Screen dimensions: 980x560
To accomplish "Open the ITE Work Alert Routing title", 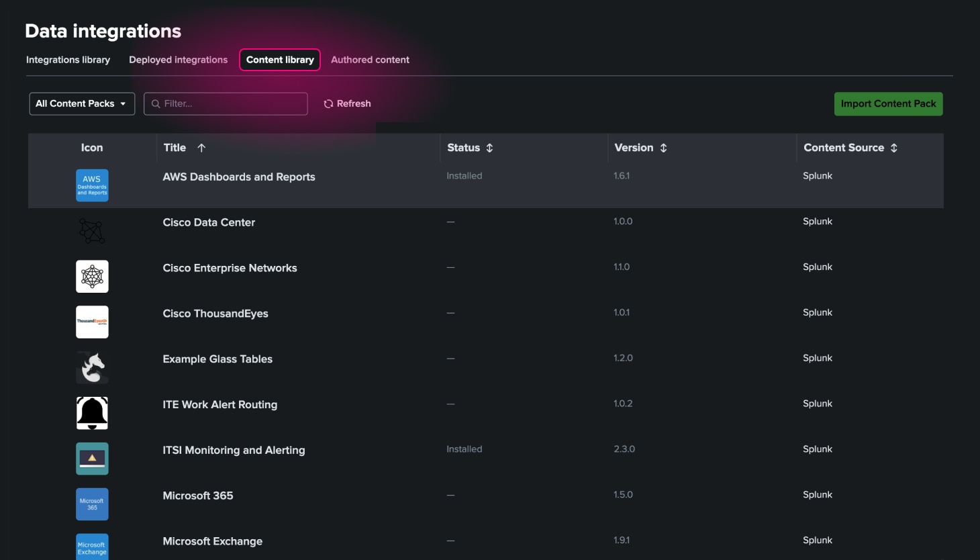I will [x=219, y=405].
